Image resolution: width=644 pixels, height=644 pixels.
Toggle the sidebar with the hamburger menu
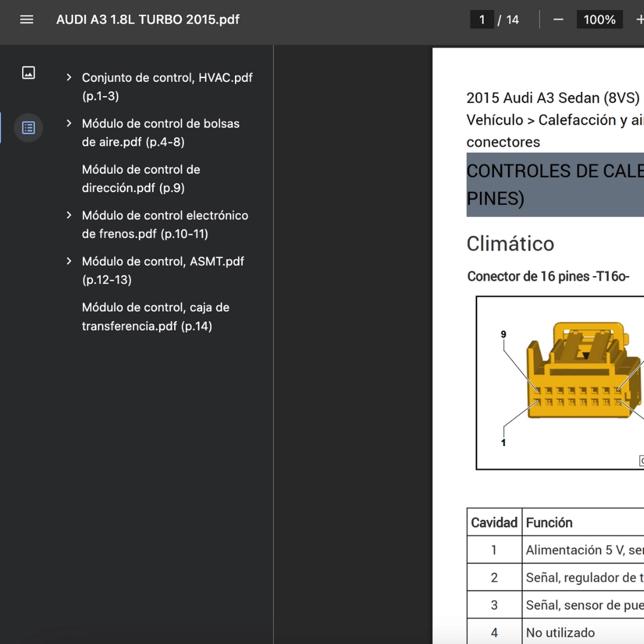pos(26,20)
